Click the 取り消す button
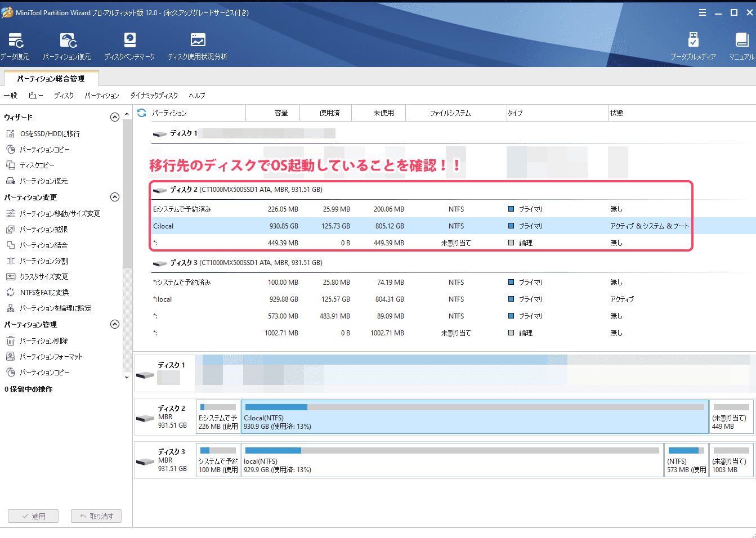The width and height of the screenshot is (756, 538). [x=96, y=516]
